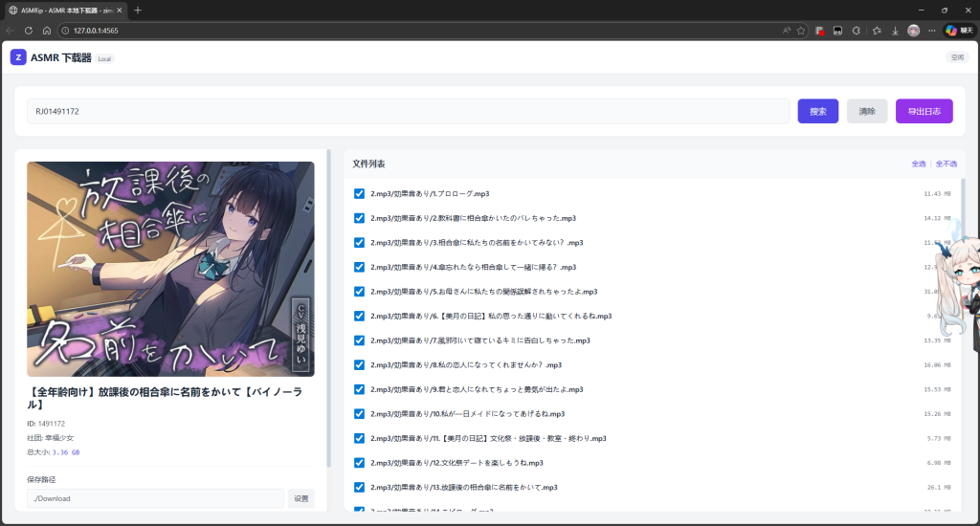Click the ./Download save path field
Screen dimensions: 980x526
pos(155,498)
